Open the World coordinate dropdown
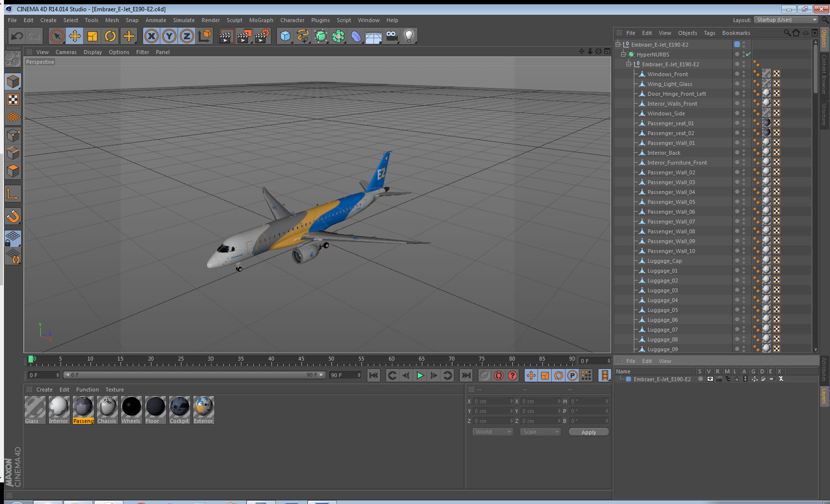The height and width of the screenshot is (504, 830). pyautogui.click(x=493, y=432)
